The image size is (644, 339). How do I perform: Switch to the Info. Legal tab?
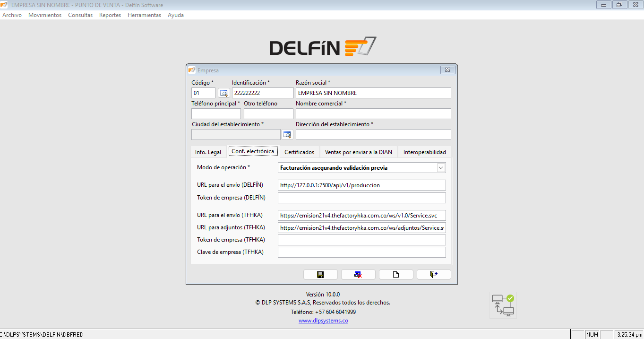208,152
